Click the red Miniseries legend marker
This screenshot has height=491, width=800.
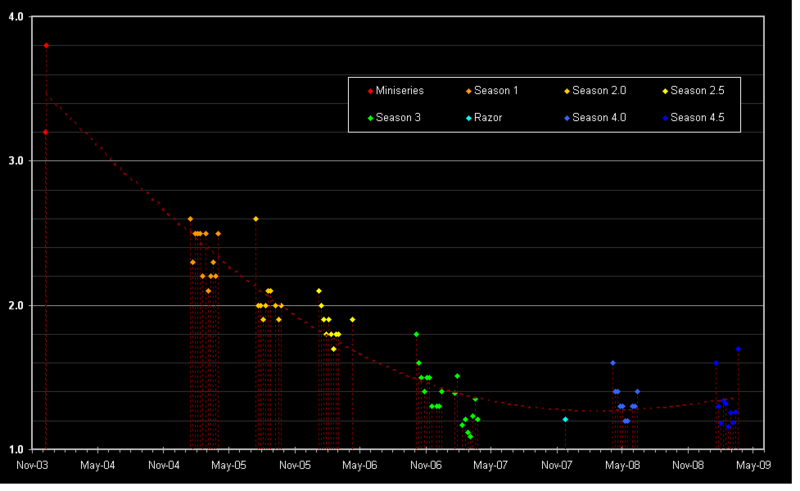(370, 91)
